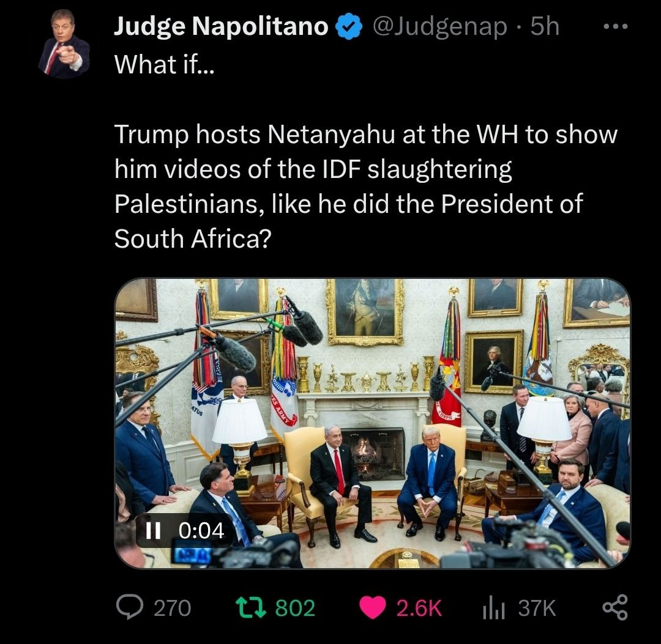Screen dimensions: 661x644
Task: Click the share icon
Action: pyautogui.click(x=616, y=607)
